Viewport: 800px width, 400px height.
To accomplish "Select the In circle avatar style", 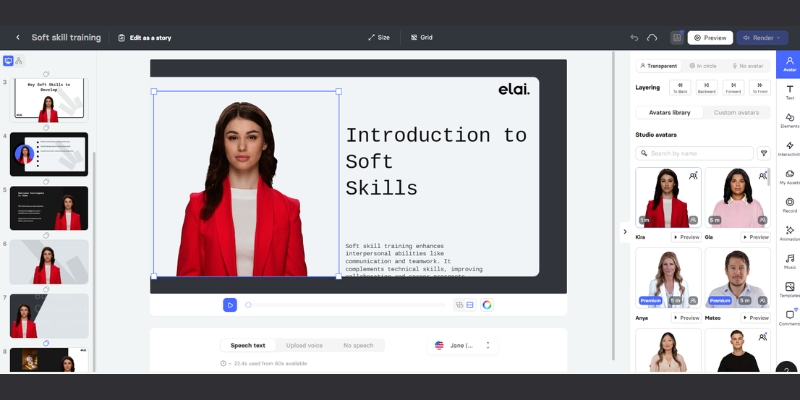I will (703, 66).
